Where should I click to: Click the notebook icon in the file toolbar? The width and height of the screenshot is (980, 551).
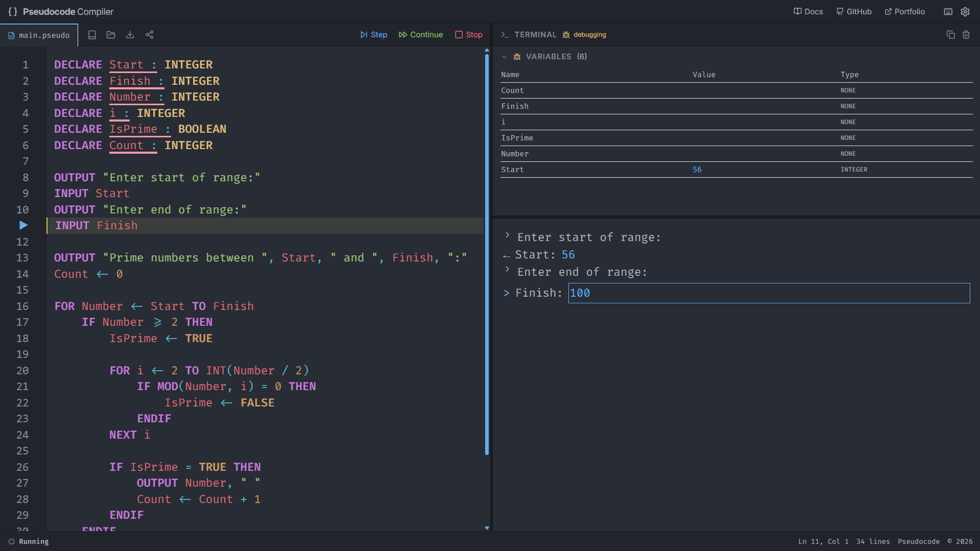tap(92, 34)
